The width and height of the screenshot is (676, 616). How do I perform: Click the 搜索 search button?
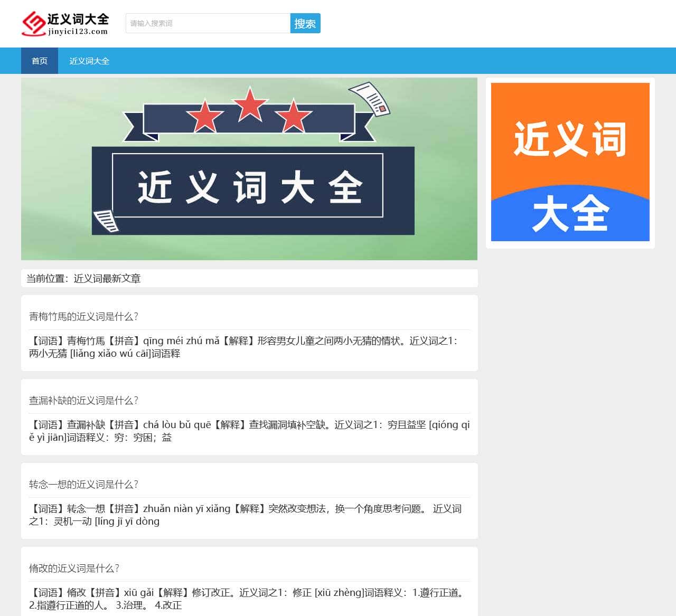(x=305, y=23)
